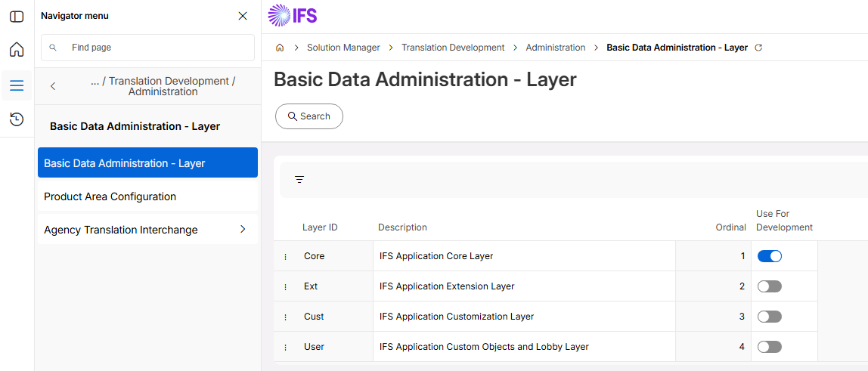Open the Navigator hamburger menu icon

(17, 85)
